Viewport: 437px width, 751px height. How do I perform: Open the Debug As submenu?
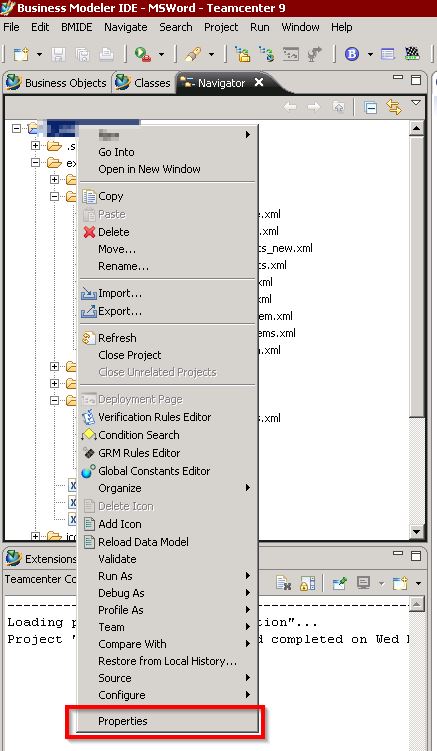pyautogui.click(x=167, y=593)
